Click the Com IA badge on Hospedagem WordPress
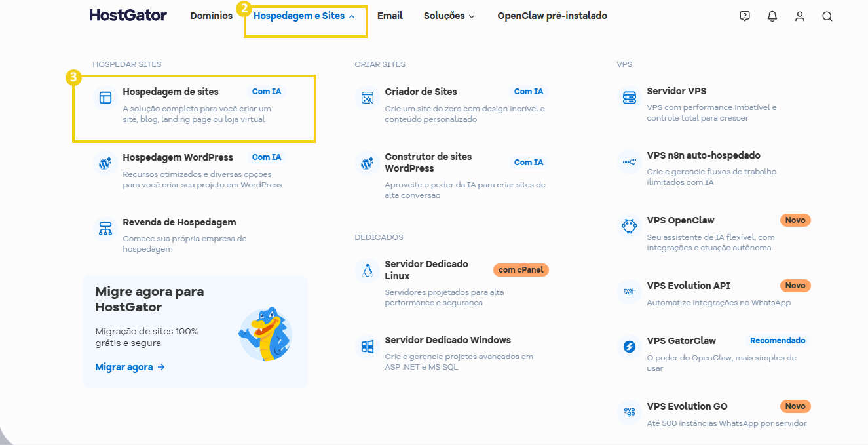Viewport: 868px width, 445px height. [x=267, y=157]
